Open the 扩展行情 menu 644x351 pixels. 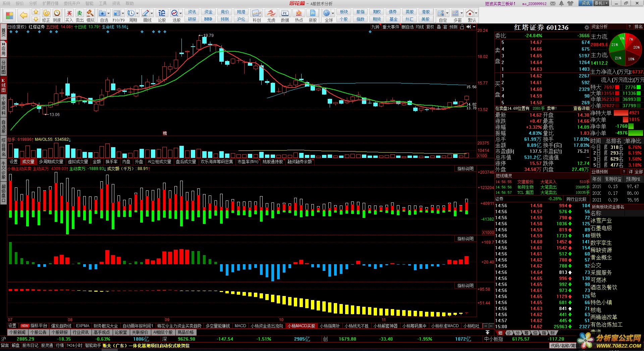50,3
